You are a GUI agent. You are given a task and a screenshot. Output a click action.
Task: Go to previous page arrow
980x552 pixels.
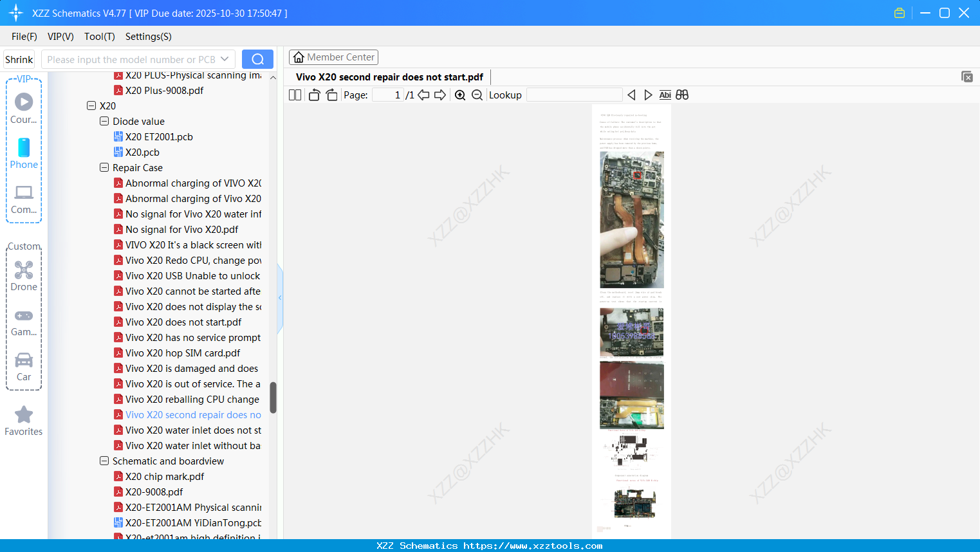click(423, 95)
